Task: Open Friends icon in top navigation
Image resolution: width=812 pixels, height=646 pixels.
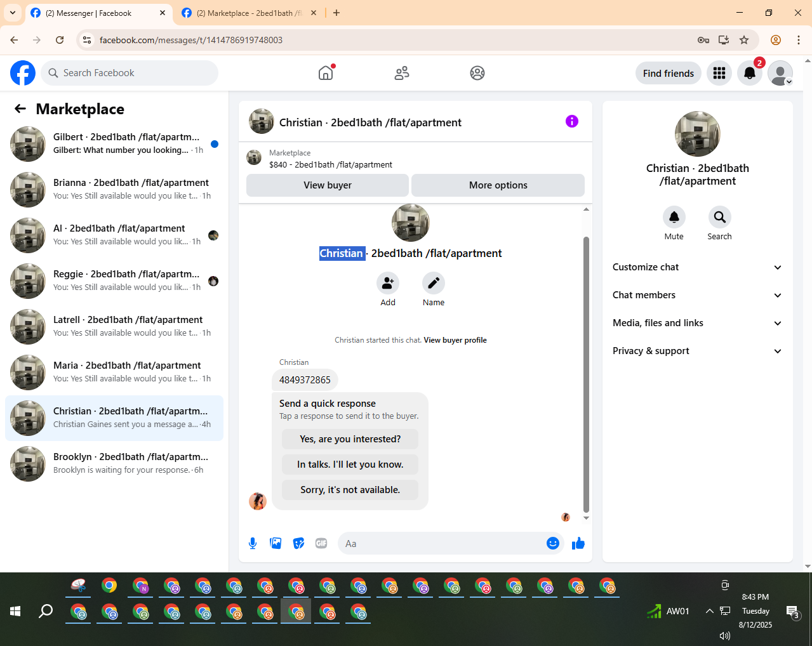Action: click(402, 73)
